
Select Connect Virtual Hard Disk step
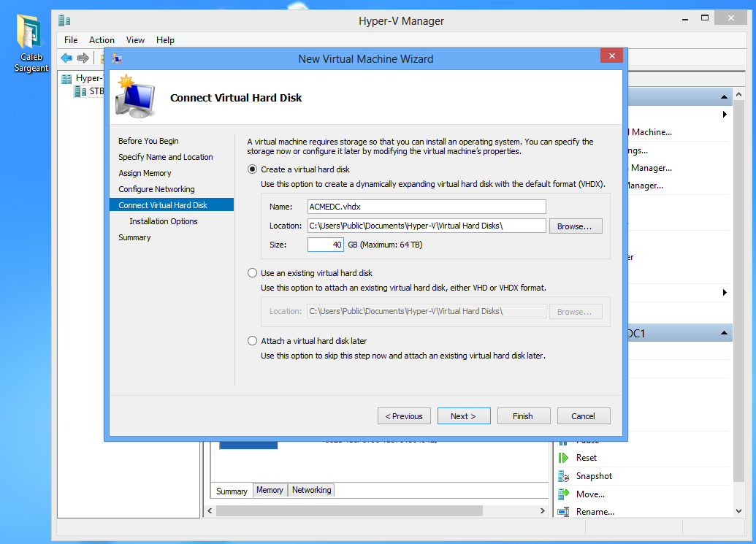click(x=172, y=204)
